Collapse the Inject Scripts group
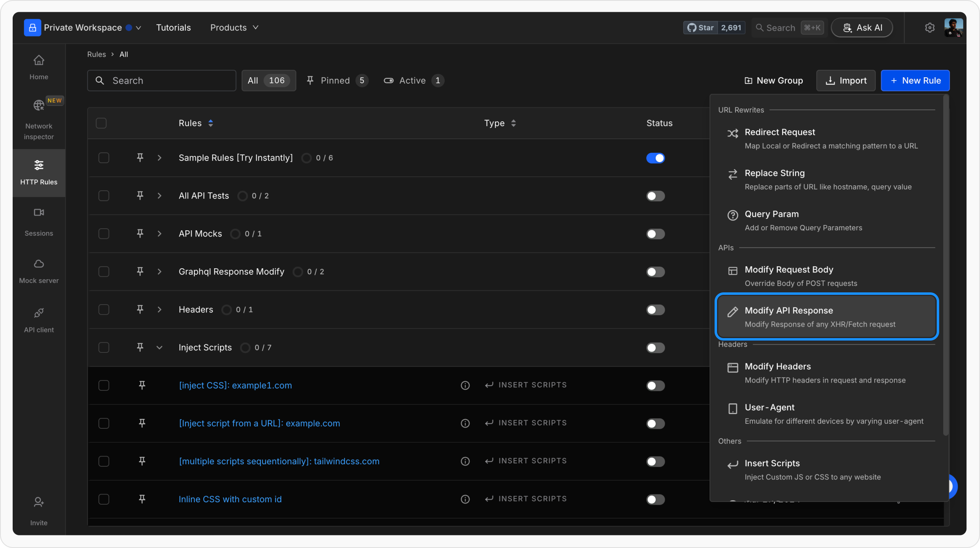The height and width of the screenshot is (548, 980). [160, 348]
